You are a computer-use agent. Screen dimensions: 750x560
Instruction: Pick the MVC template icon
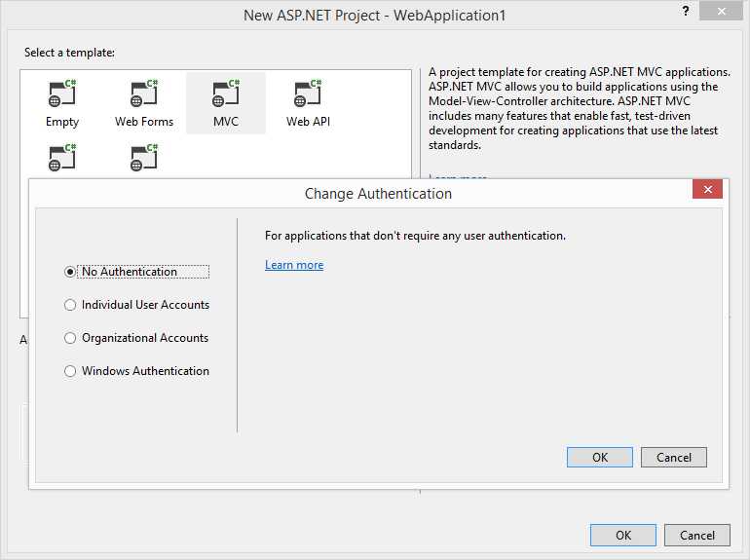pos(226,93)
